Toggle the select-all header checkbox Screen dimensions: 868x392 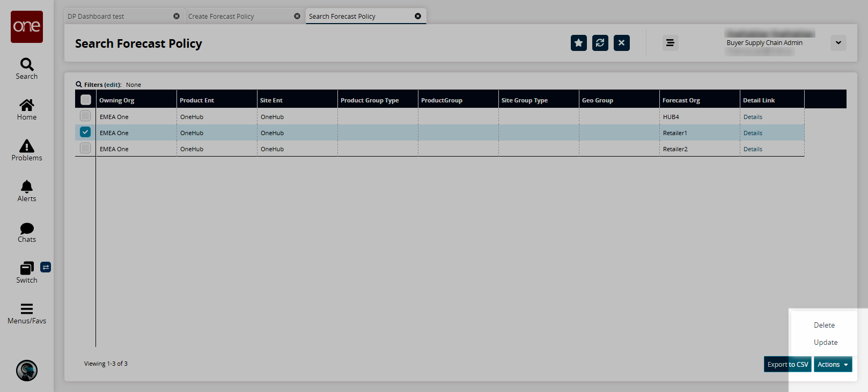pos(86,100)
